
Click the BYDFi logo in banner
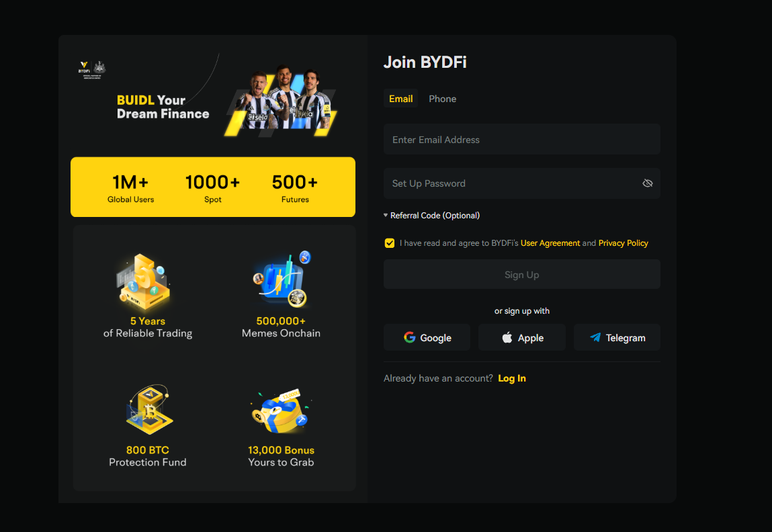pyautogui.click(x=84, y=67)
